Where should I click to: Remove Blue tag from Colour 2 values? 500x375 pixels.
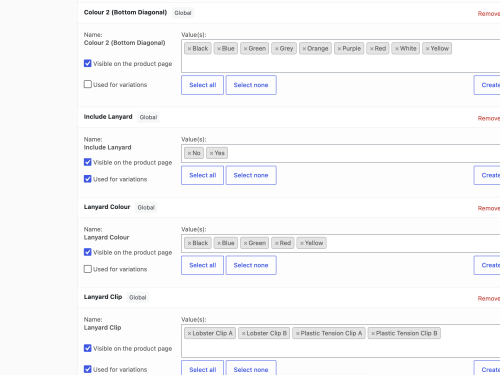coord(219,49)
